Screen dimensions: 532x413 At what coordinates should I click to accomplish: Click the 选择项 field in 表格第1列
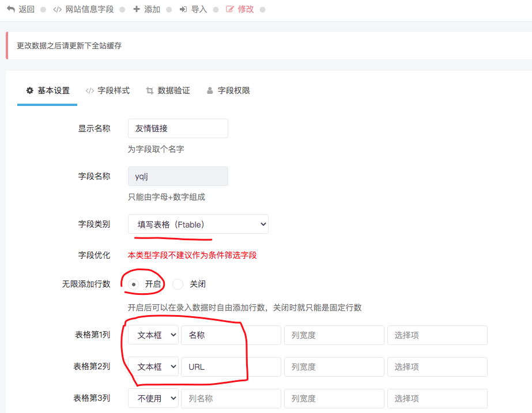(437, 335)
